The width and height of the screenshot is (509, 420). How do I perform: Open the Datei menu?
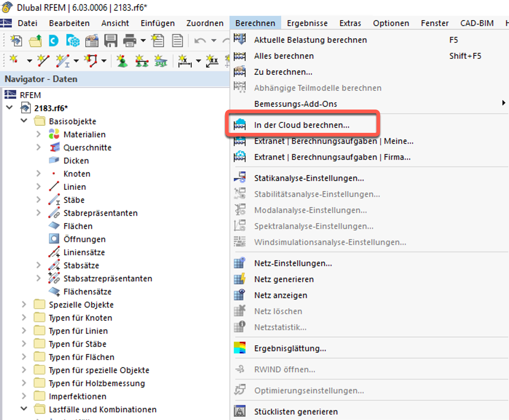pos(27,23)
